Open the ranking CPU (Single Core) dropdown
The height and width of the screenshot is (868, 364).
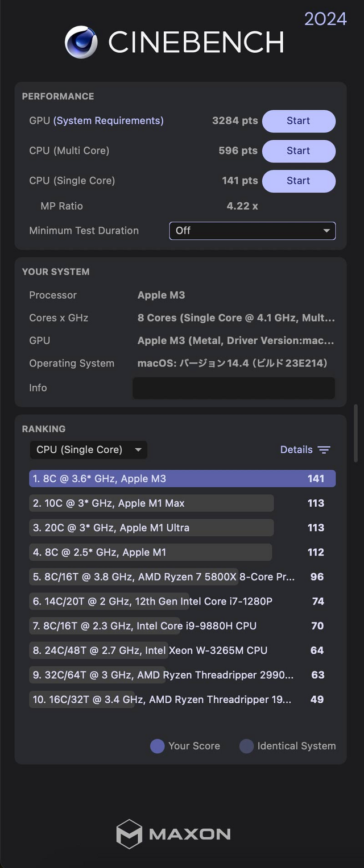tap(88, 450)
